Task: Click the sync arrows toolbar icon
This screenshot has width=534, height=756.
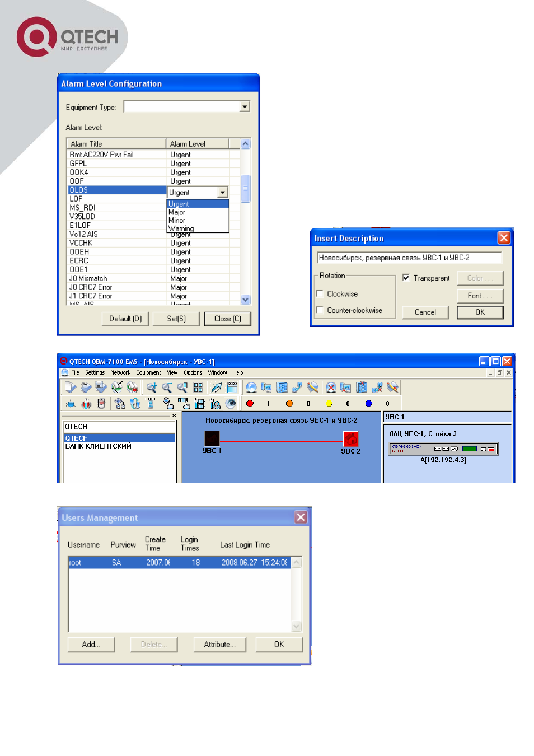Action: point(134,403)
